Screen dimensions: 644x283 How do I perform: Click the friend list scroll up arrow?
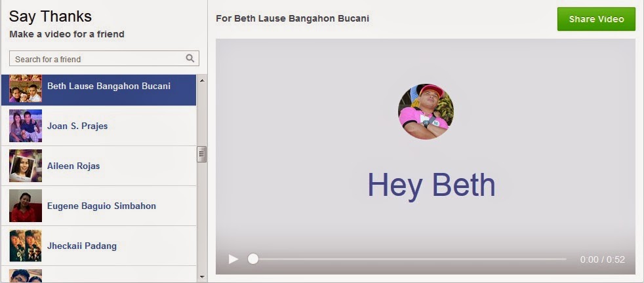[202, 81]
